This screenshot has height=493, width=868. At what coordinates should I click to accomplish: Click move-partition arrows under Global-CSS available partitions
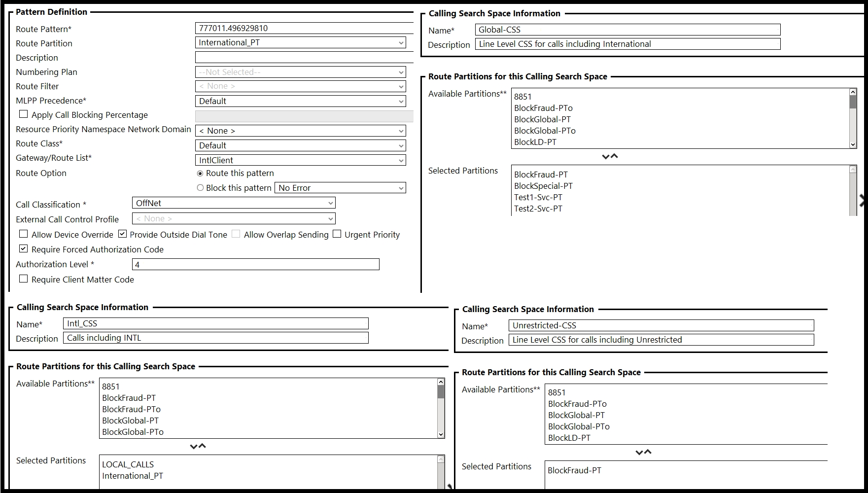610,156
